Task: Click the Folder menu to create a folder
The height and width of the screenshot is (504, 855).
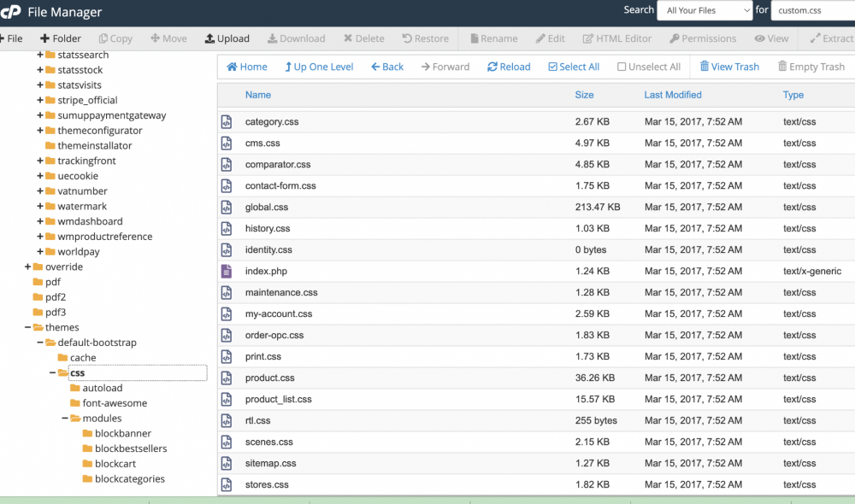Action: (60, 38)
